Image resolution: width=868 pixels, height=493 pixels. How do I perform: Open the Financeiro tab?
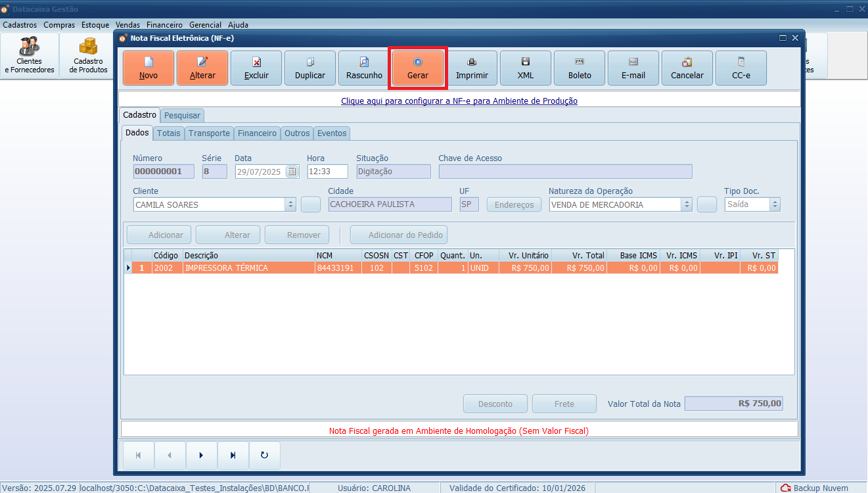(257, 133)
